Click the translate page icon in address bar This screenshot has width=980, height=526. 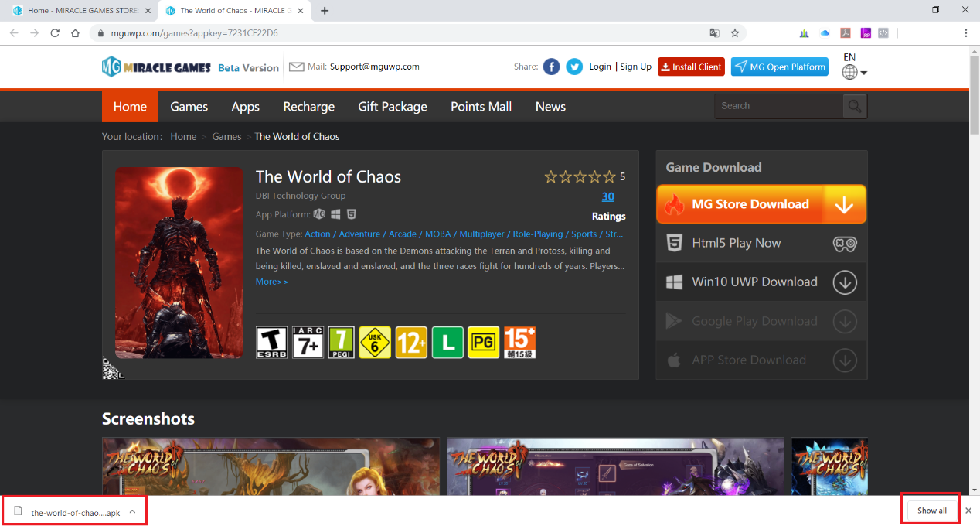click(715, 33)
